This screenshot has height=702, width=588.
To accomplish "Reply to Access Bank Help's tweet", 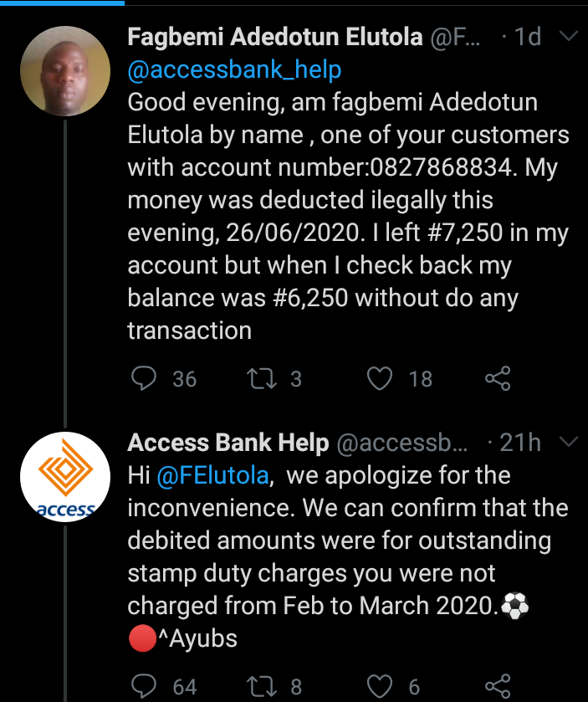I will pos(144,687).
